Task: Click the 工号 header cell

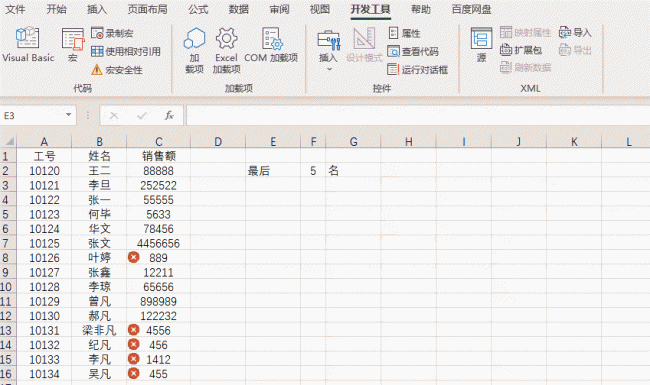Action: (x=44, y=156)
